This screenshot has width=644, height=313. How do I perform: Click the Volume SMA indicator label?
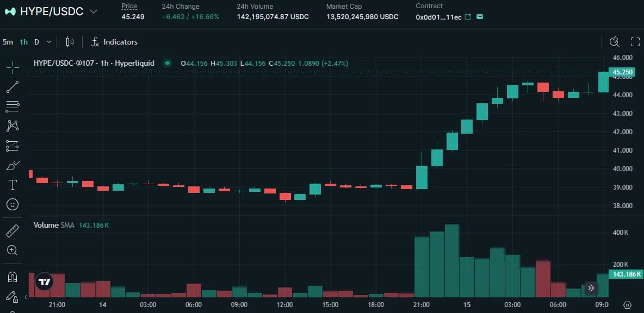coord(54,225)
